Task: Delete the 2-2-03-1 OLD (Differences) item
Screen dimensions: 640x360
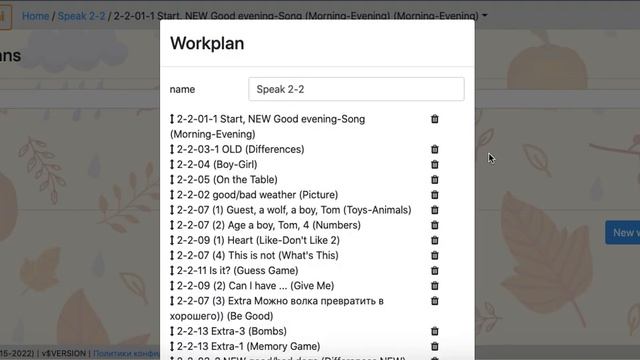Action: click(435, 149)
